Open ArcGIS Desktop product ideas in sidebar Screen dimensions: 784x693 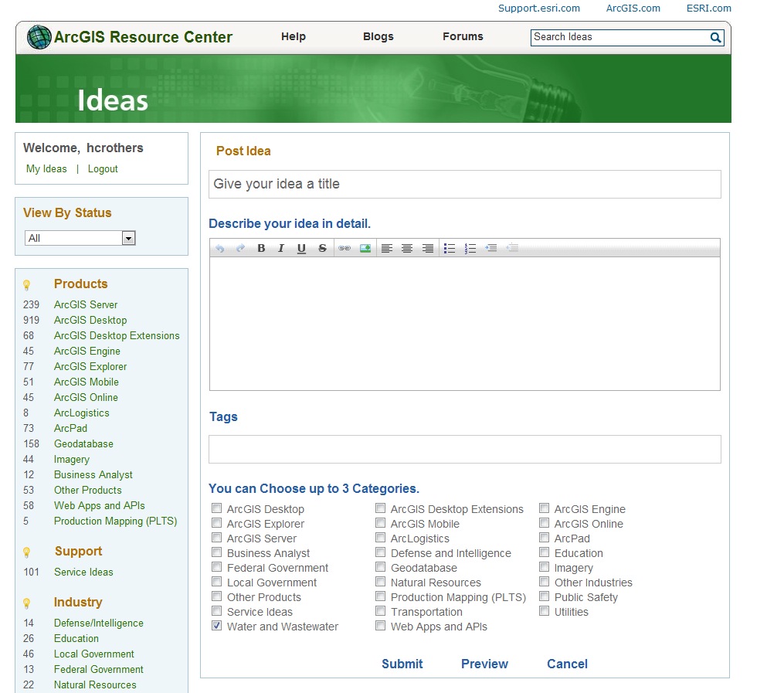tap(90, 321)
